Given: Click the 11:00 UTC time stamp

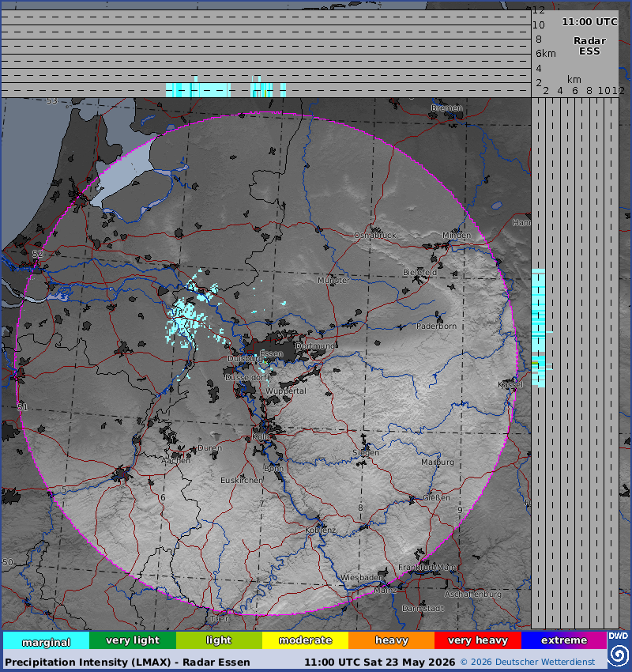Looking at the screenshot, I should click(x=589, y=21).
